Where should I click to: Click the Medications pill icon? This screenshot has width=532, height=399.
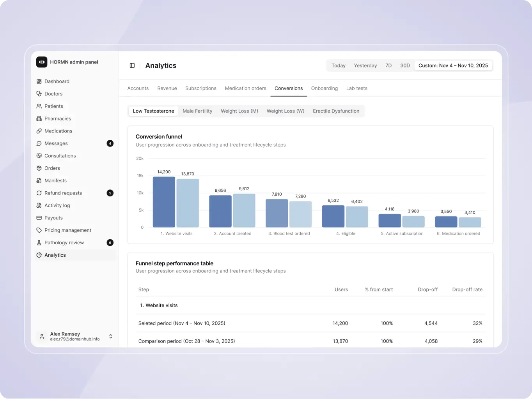click(x=39, y=131)
